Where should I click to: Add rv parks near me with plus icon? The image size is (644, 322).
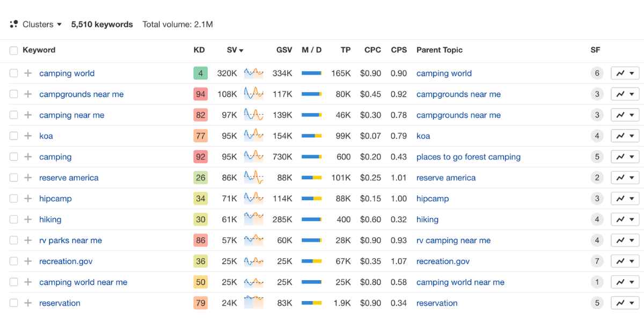[28, 241]
